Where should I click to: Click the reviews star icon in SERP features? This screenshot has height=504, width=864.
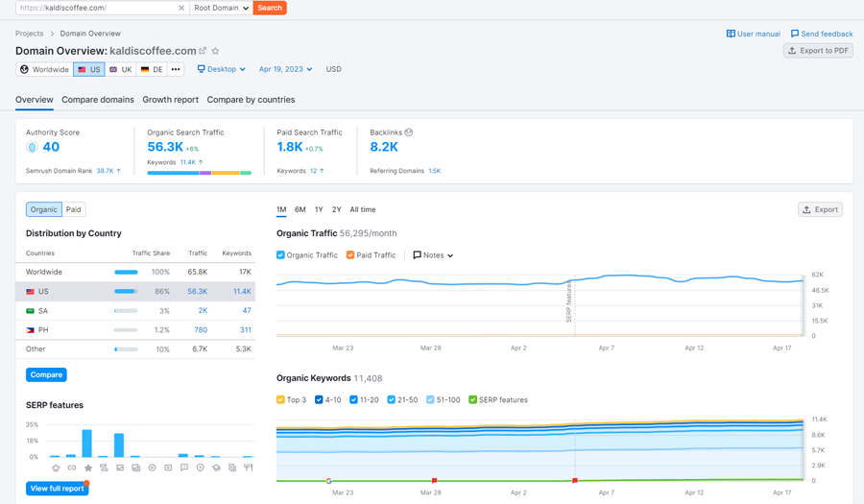pyautogui.click(x=87, y=468)
